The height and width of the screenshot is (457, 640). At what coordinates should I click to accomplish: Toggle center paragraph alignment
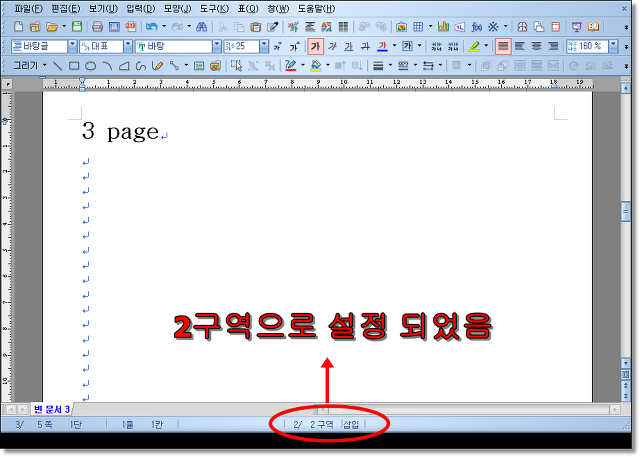tap(536, 47)
